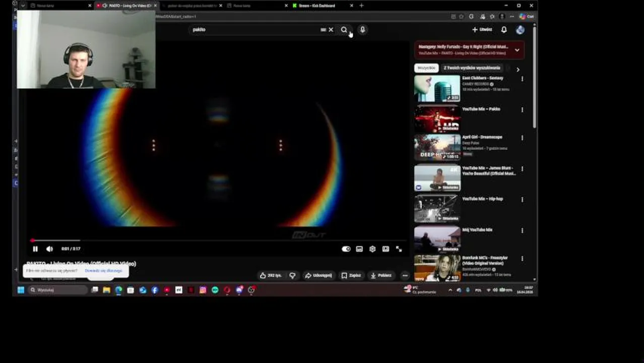This screenshot has width=644, height=363.
Task: Save video with Zapisz button
Action: pos(351,276)
